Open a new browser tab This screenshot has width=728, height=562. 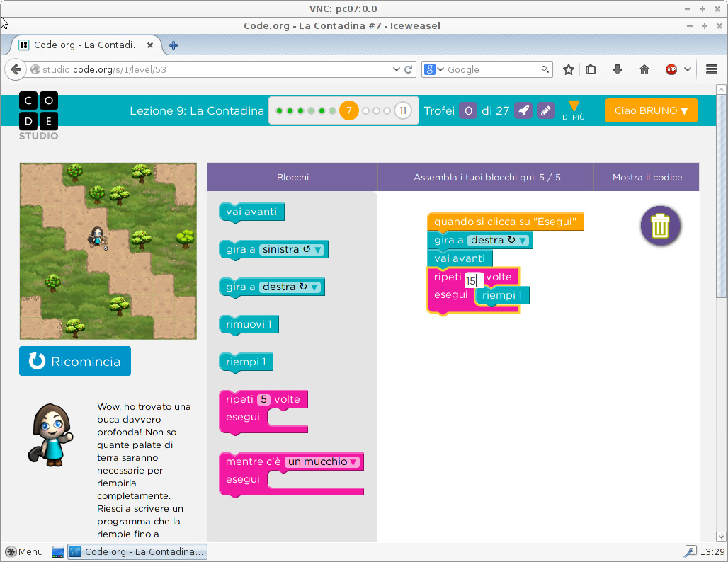tap(174, 45)
